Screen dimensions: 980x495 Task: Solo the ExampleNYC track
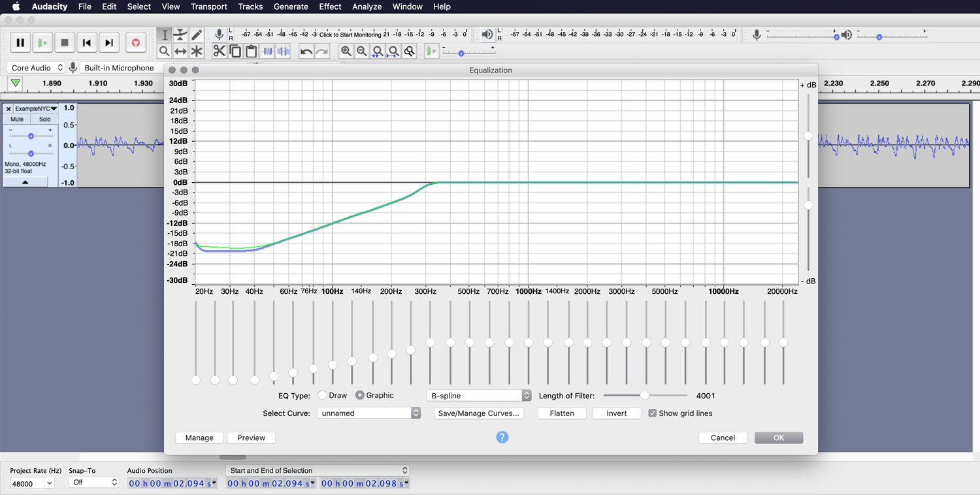pos(44,120)
